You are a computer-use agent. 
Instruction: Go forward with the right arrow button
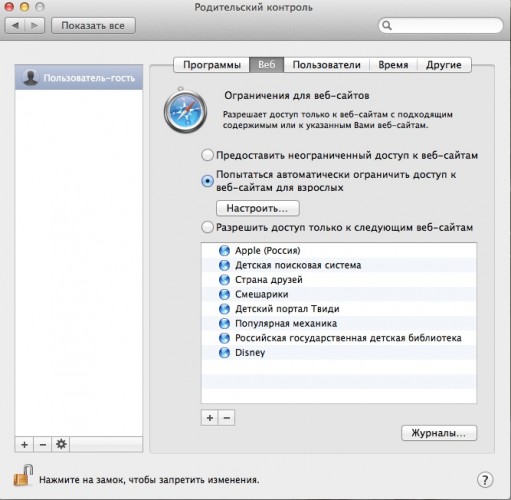(x=34, y=26)
